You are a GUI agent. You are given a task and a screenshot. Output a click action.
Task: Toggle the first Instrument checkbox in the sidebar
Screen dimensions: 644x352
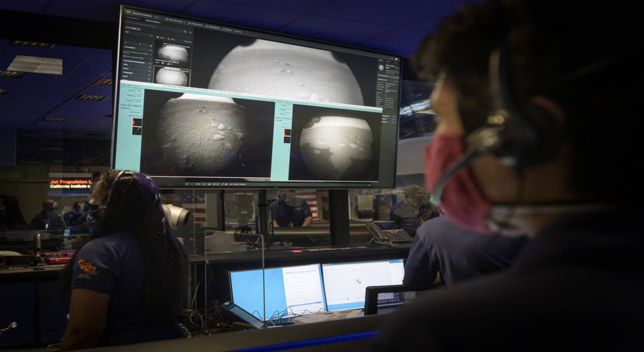click(126, 53)
